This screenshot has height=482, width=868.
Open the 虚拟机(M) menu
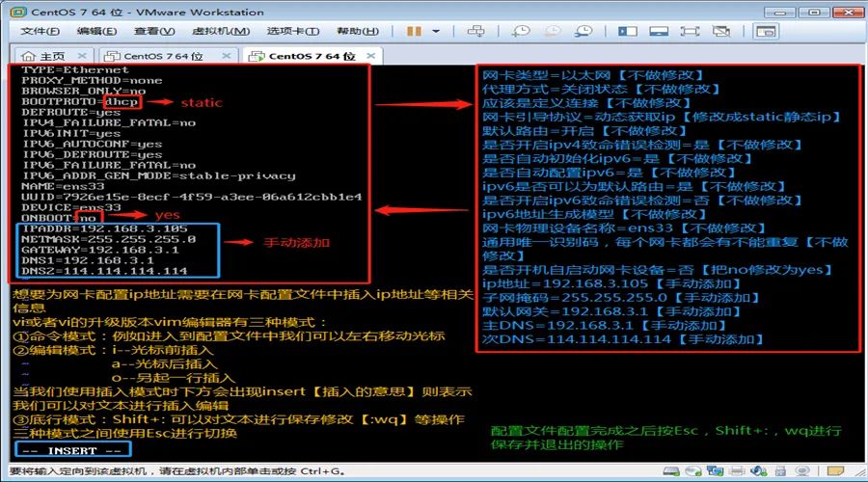point(221,31)
